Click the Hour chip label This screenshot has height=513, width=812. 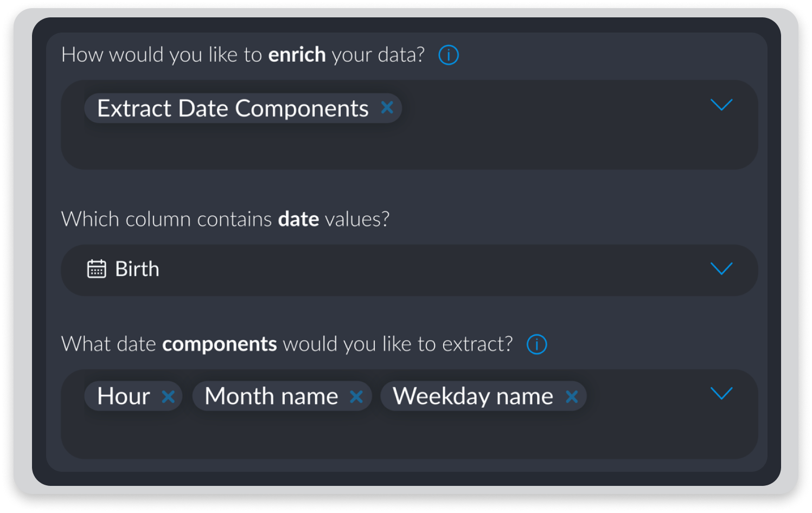click(x=124, y=396)
